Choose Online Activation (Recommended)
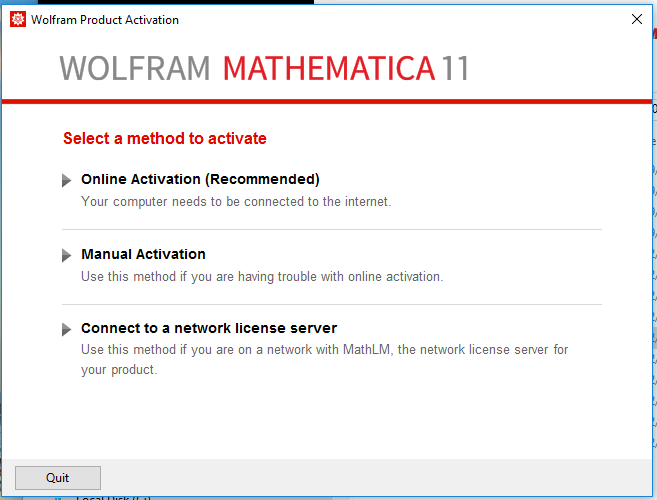 [200, 179]
